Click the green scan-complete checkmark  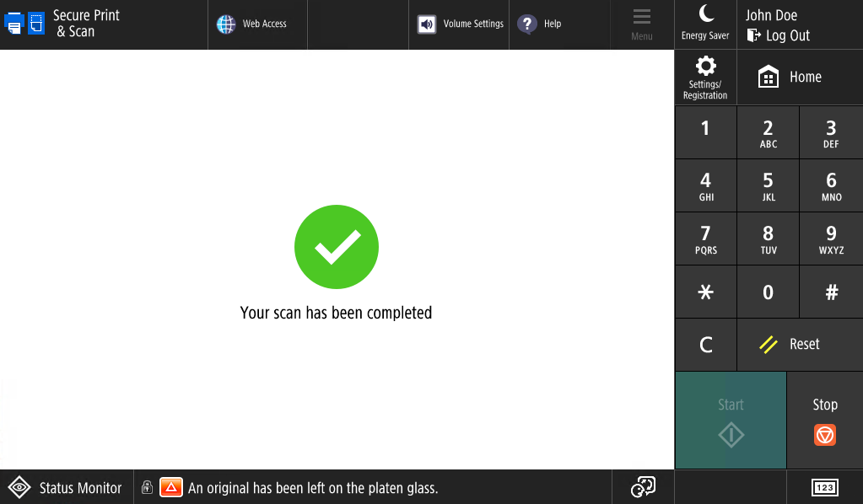tap(337, 247)
